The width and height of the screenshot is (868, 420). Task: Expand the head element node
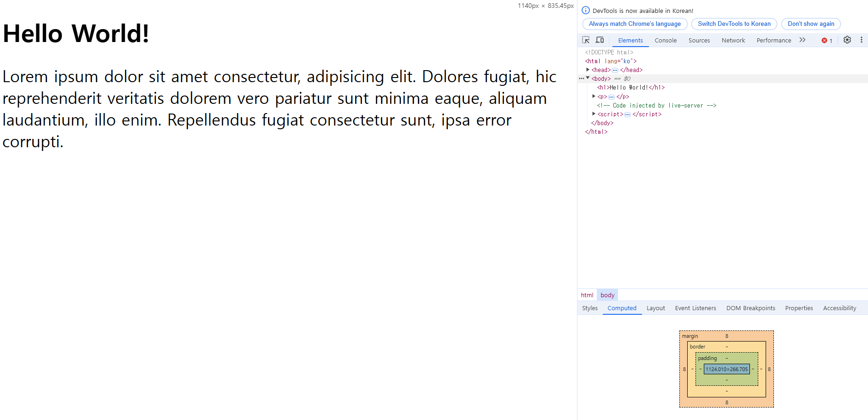(x=588, y=70)
